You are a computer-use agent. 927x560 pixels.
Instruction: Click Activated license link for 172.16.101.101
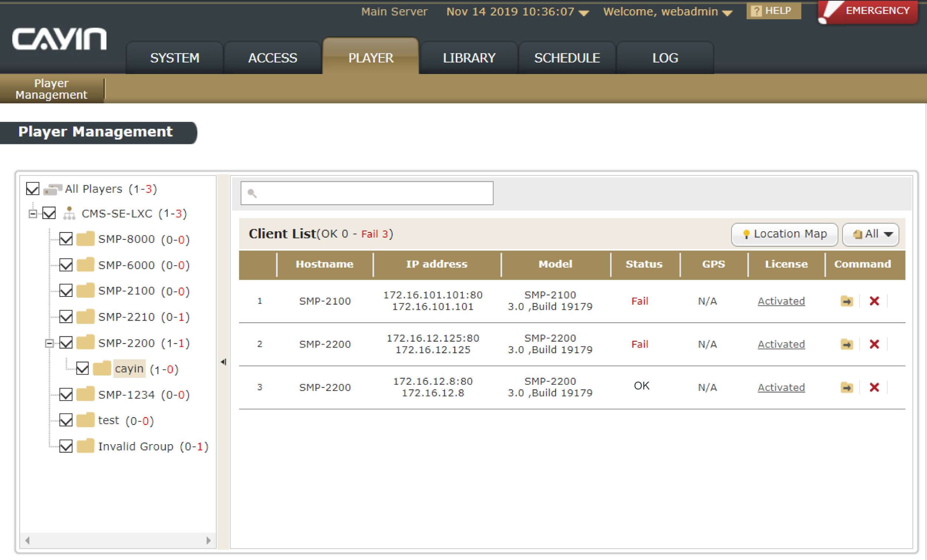tap(782, 301)
